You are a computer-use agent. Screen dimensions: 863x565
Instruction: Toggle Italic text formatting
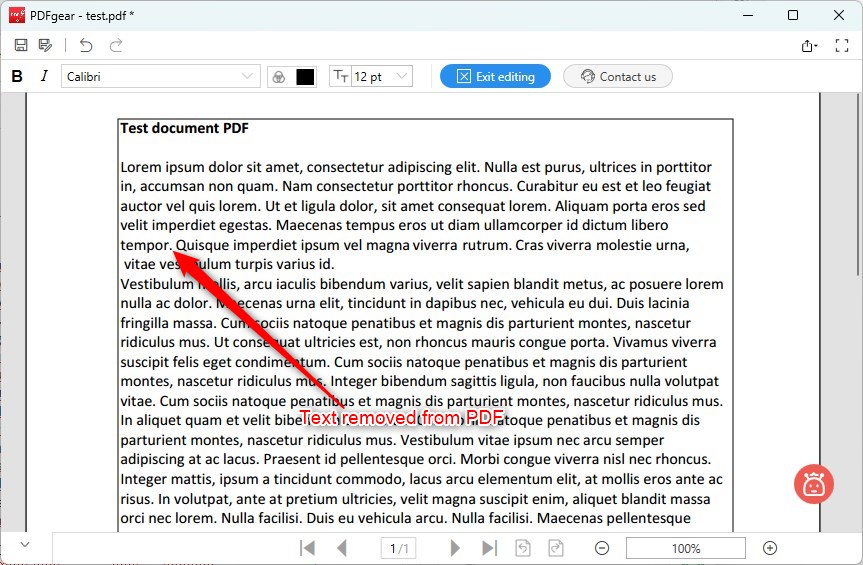coord(44,76)
